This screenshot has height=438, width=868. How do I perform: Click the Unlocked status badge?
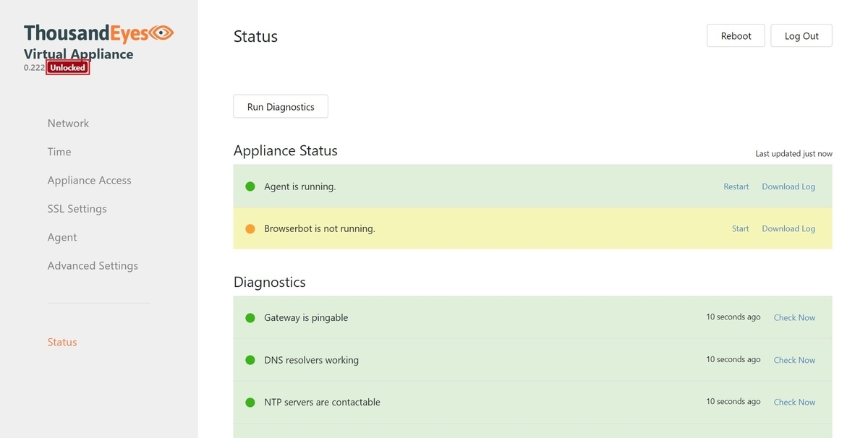tap(67, 66)
